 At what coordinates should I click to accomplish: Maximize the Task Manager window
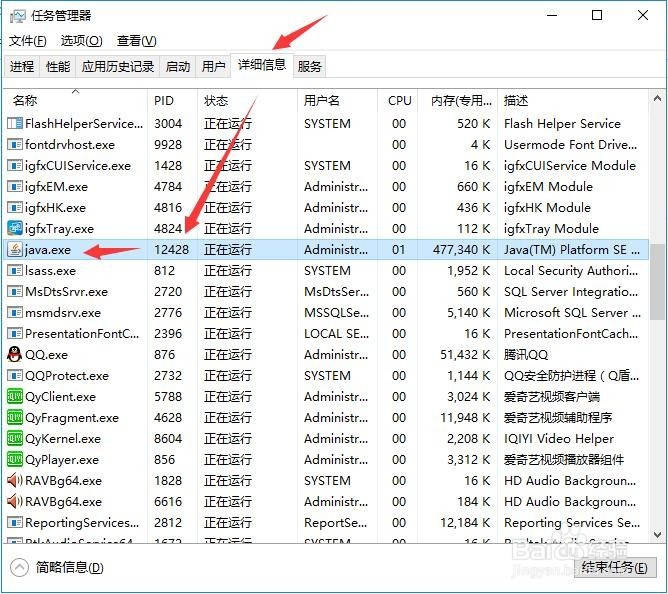(597, 16)
